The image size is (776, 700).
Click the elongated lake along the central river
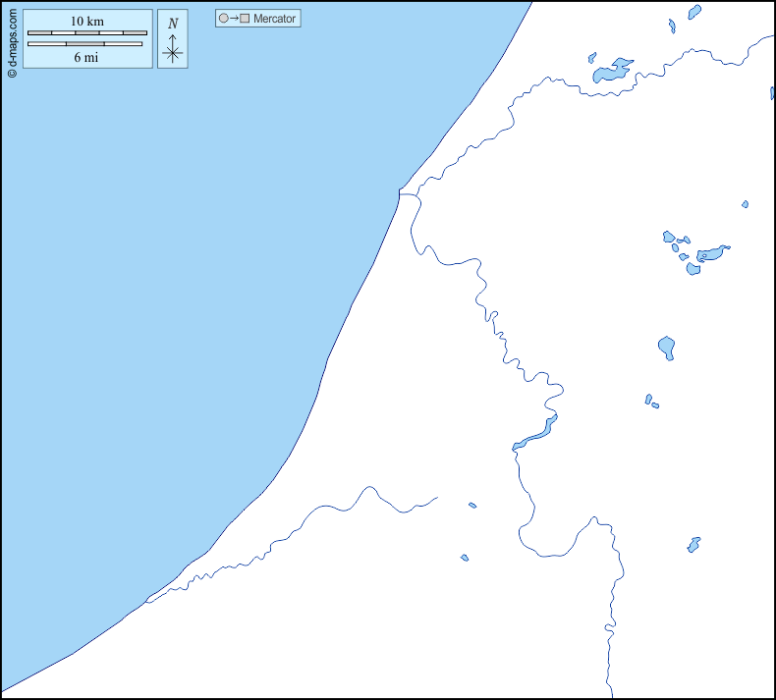pyautogui.click(x=535, y=434)
